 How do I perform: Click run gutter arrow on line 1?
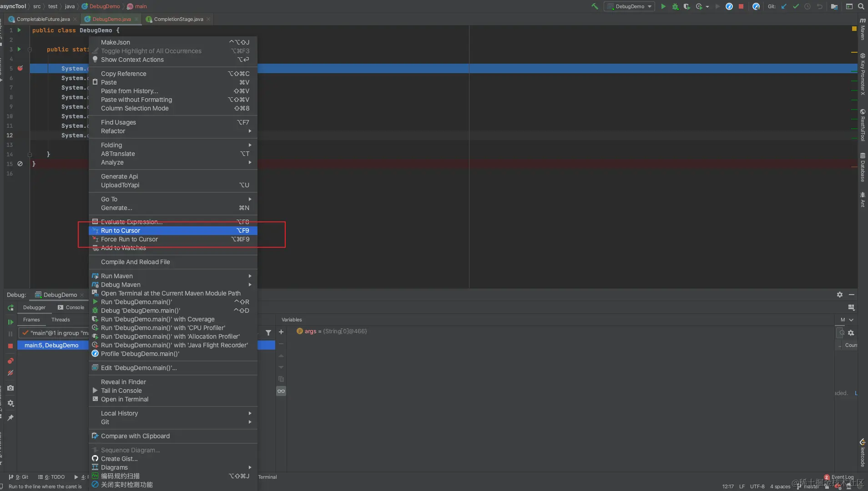click(19, 30)
